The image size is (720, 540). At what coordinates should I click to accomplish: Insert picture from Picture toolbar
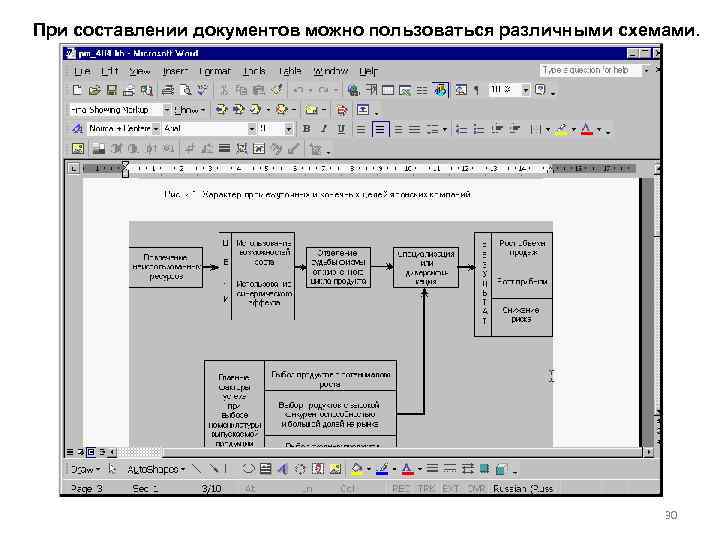pos(78,148)
